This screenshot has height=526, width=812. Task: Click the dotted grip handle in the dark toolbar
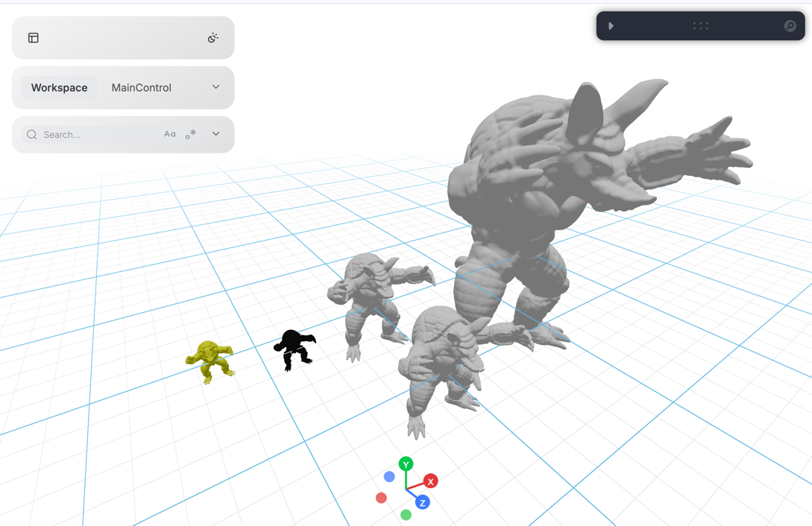701,26
